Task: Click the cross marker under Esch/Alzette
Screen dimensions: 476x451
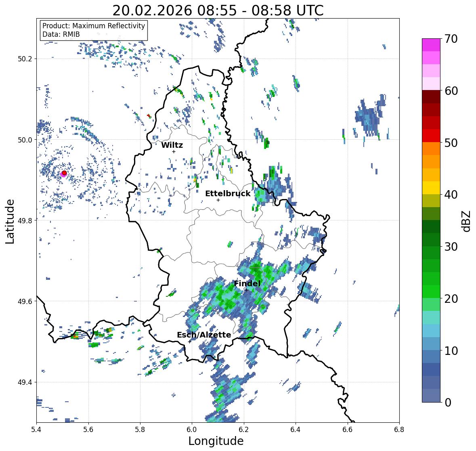Action: tap(190, 342)
